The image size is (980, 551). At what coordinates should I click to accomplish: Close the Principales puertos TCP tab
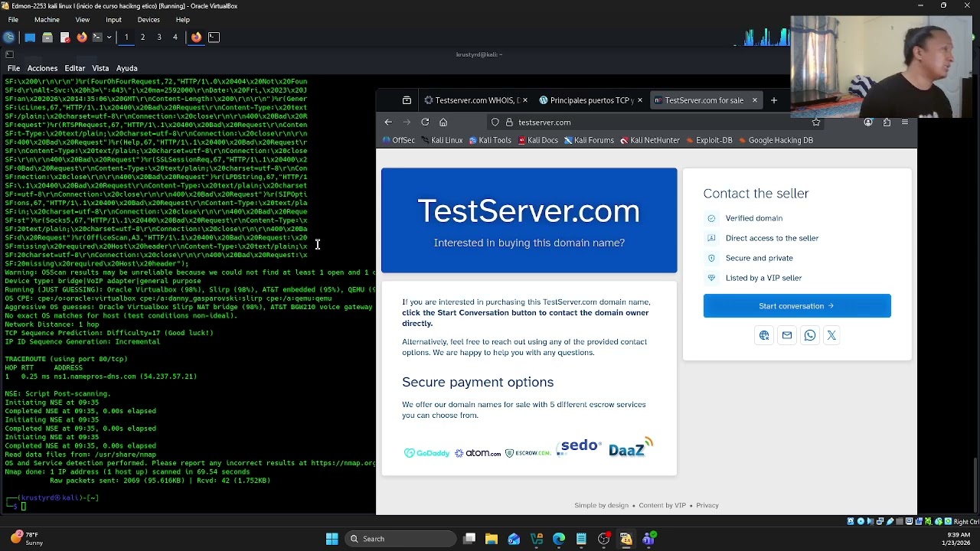[x=640, y=100]
